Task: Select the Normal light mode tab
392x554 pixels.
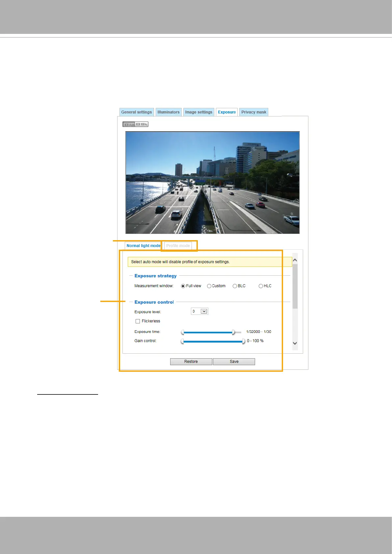Action: 144,246
